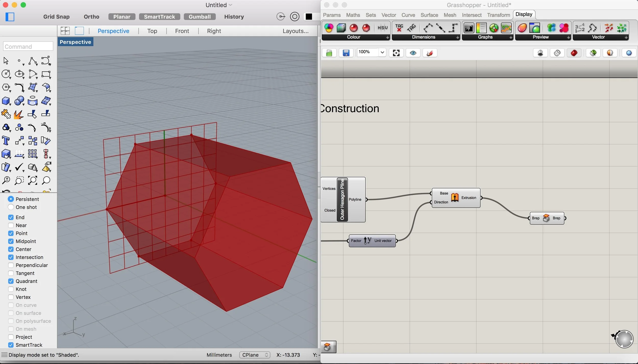The width and height of the screenshot is (638, 364).
Task: Expand the Graphs panel group
Action: coord(511,37)
